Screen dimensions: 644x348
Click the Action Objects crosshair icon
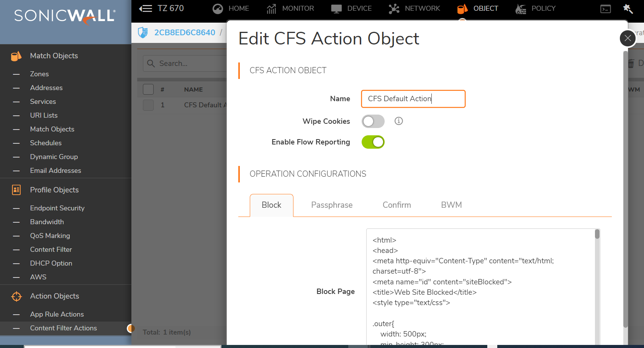coord(16,296)
